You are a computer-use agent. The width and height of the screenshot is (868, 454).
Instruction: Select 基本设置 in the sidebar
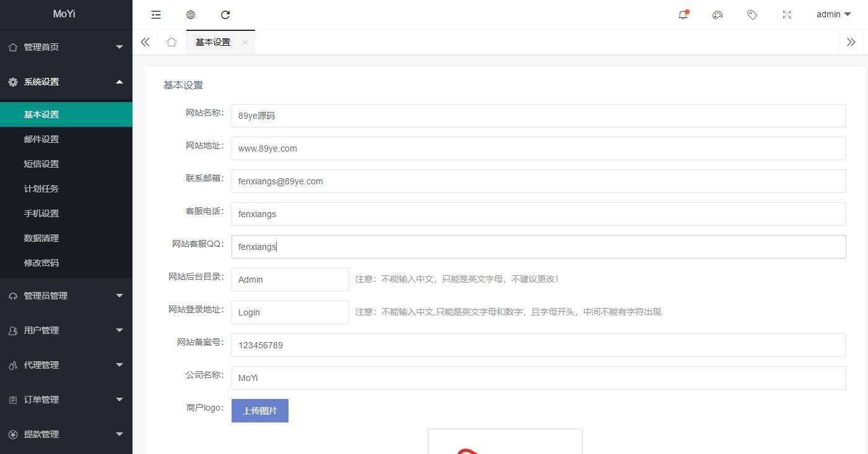66,114
